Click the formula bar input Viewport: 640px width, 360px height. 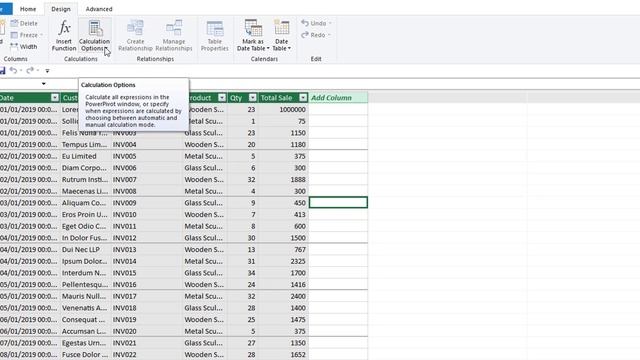pyautogui.click(x=414, y=84)
